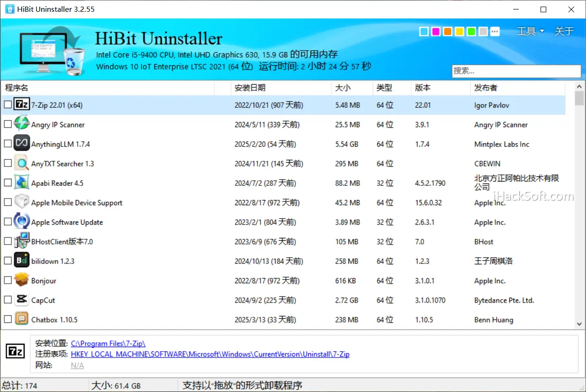Viewport: 586px width, 392px height.
Task: Click the Apabi Reader icon
Action: [x=21, y=183]
